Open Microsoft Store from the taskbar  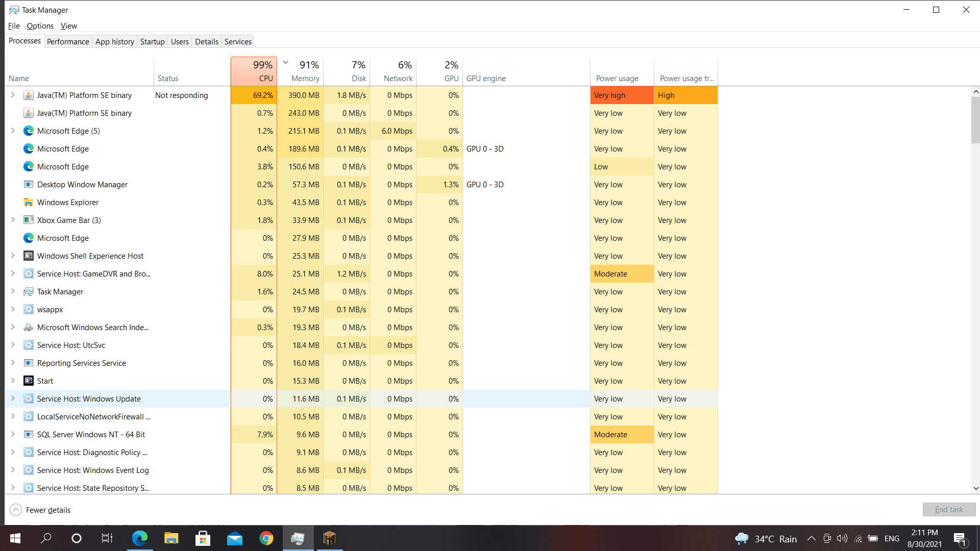pos(203,538)
